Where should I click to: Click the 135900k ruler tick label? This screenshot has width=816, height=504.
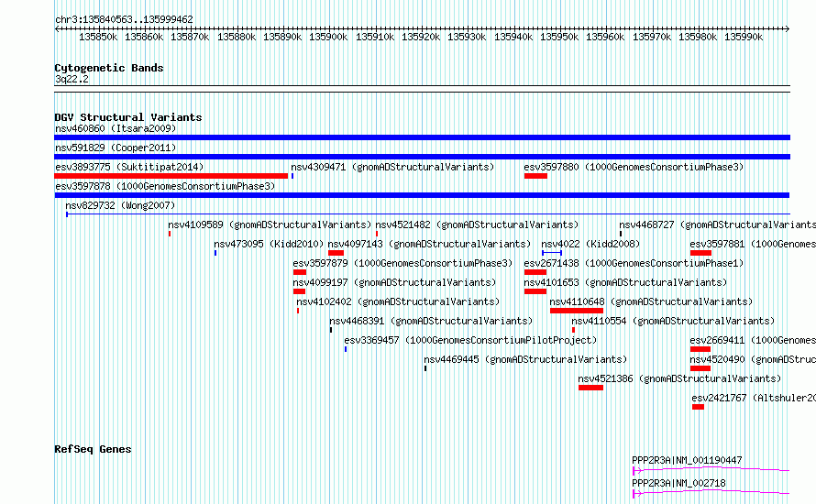coord(328,37)
